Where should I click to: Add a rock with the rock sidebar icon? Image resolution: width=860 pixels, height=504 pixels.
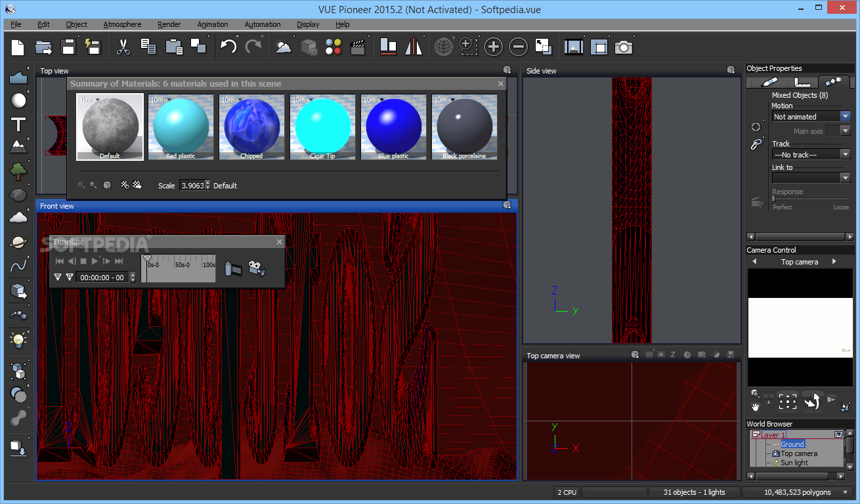[x=18, y=195]
